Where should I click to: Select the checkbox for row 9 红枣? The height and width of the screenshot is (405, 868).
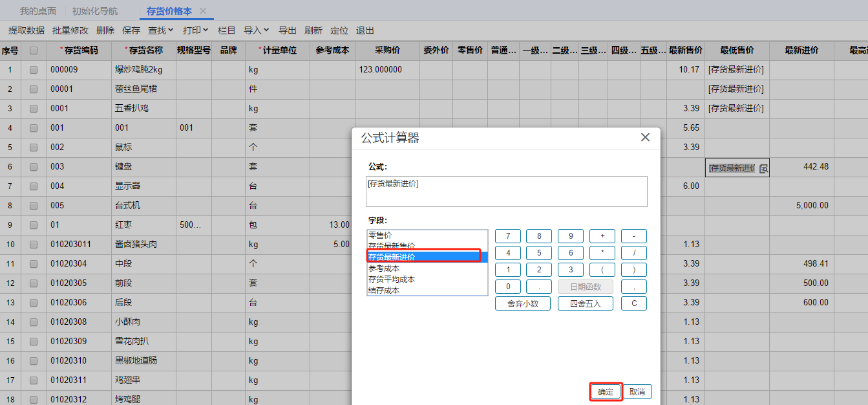(34, 225)
